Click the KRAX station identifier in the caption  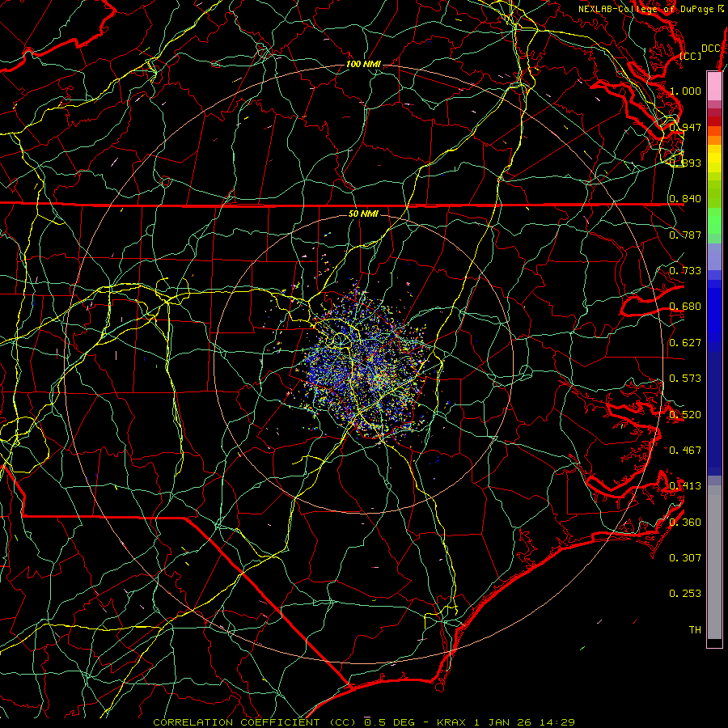pos(451,722)
